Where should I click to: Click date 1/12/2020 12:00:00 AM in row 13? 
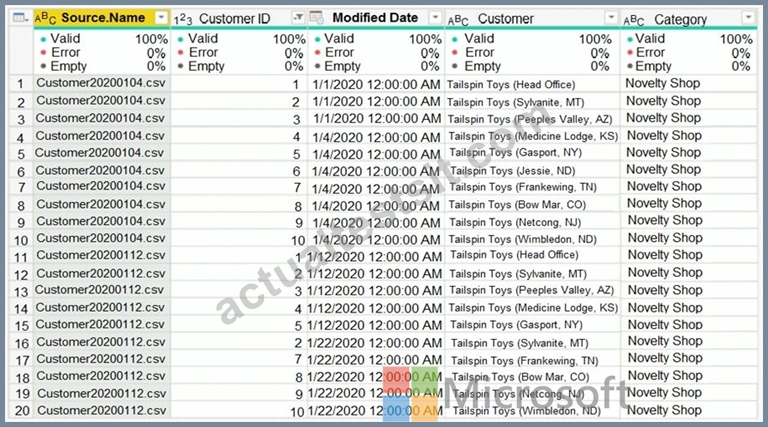375,291
